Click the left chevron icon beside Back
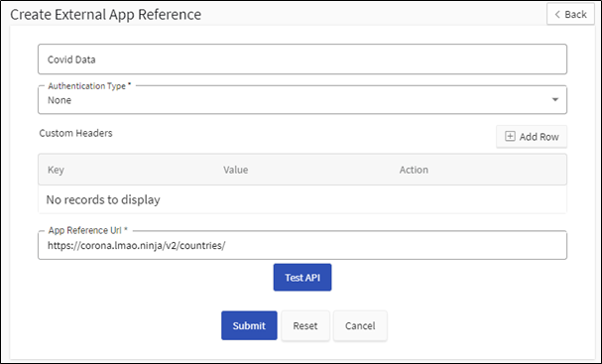Screen dimensions: 602x364 tap(557, 15)
